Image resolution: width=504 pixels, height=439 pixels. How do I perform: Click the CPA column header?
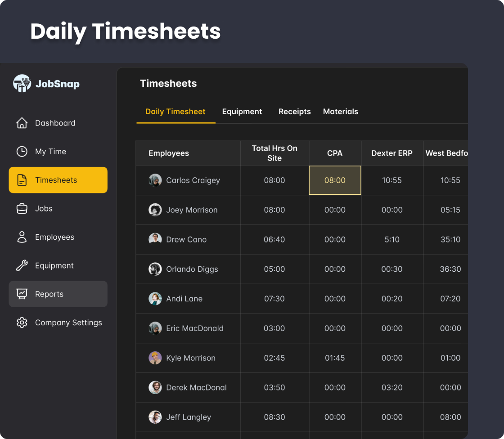point(335,153)
